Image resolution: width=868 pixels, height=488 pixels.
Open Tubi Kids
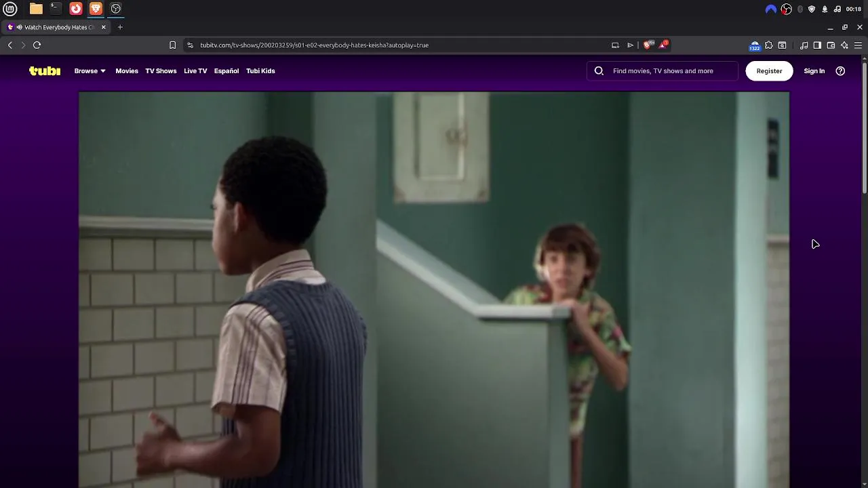coord(260,70)
